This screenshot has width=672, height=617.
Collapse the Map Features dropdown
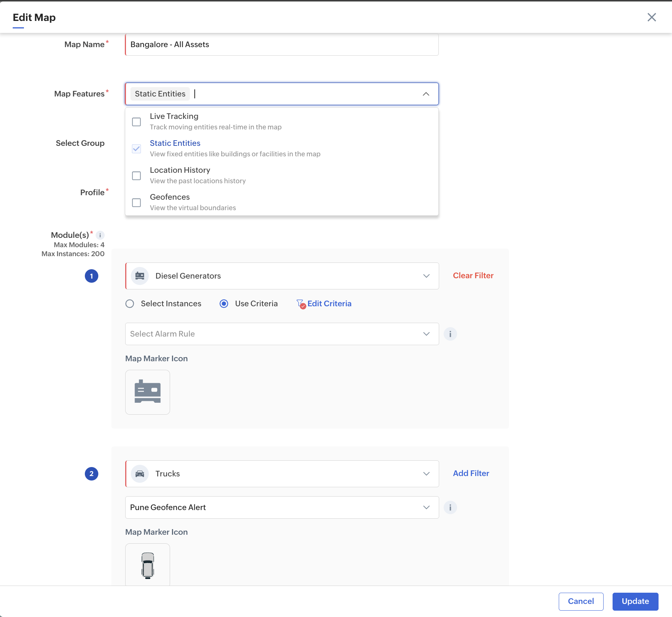[x=426, y=94]
